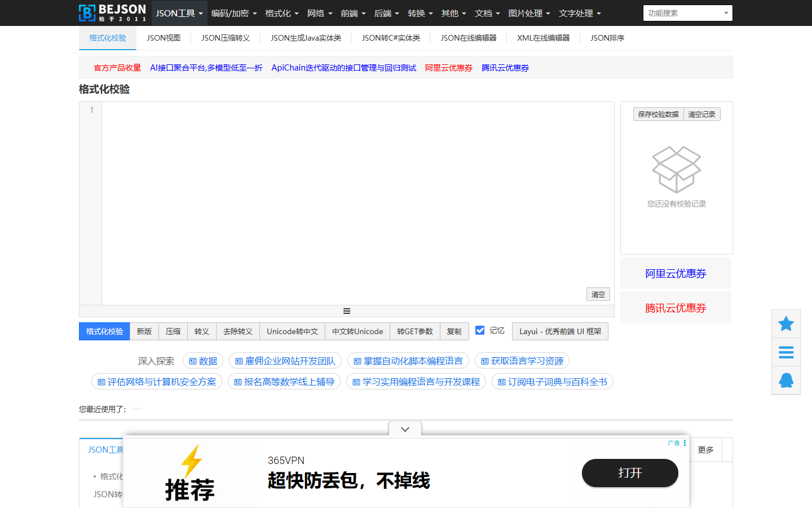Open the 图片处理 dropdown menu
812x508 pixels.
[529, 13]
